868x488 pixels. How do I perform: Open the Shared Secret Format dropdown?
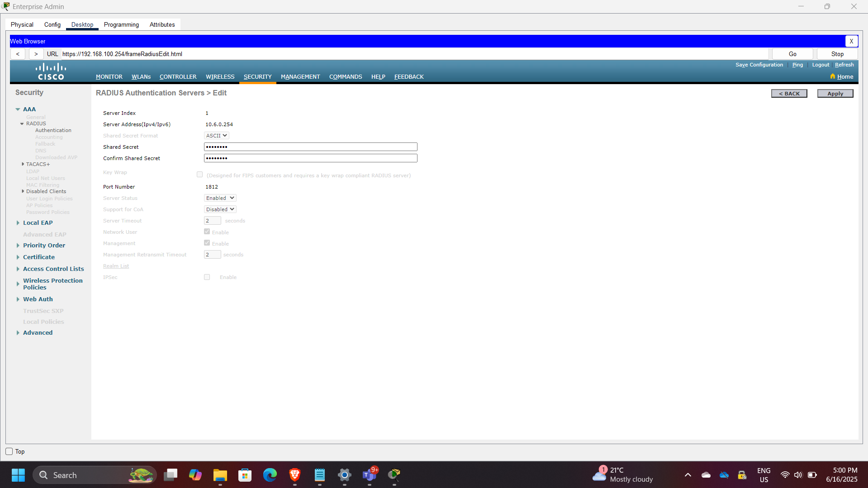tap(216, 135)
